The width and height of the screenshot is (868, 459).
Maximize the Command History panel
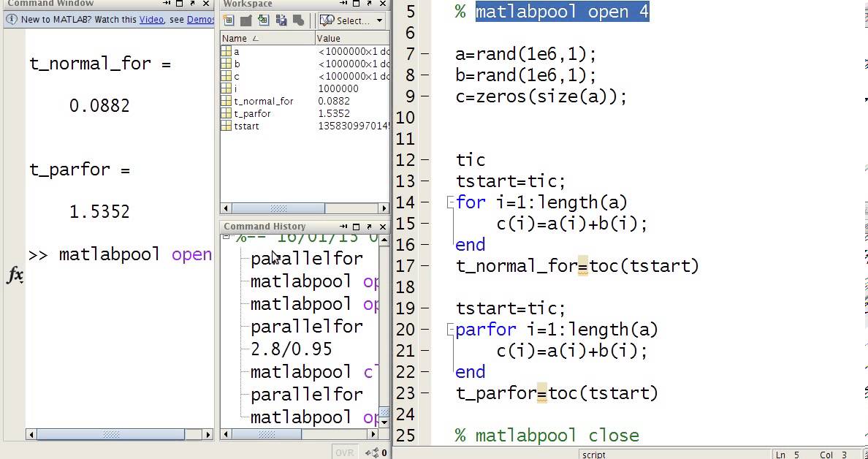pyautogui.click(x=356, y=227)
